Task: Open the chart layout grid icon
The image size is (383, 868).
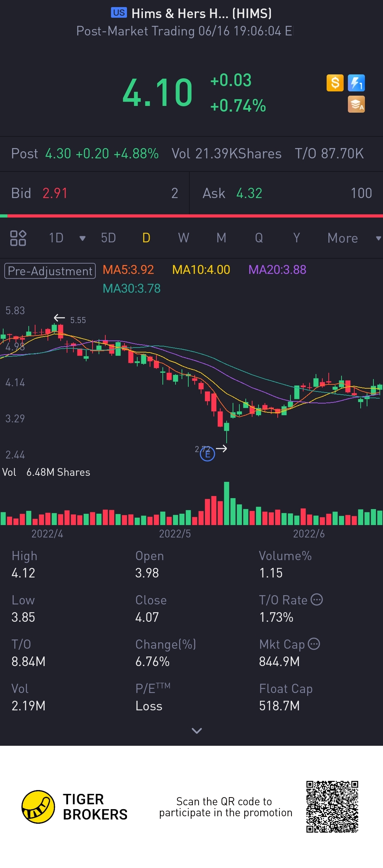Action: click(18, 238)
